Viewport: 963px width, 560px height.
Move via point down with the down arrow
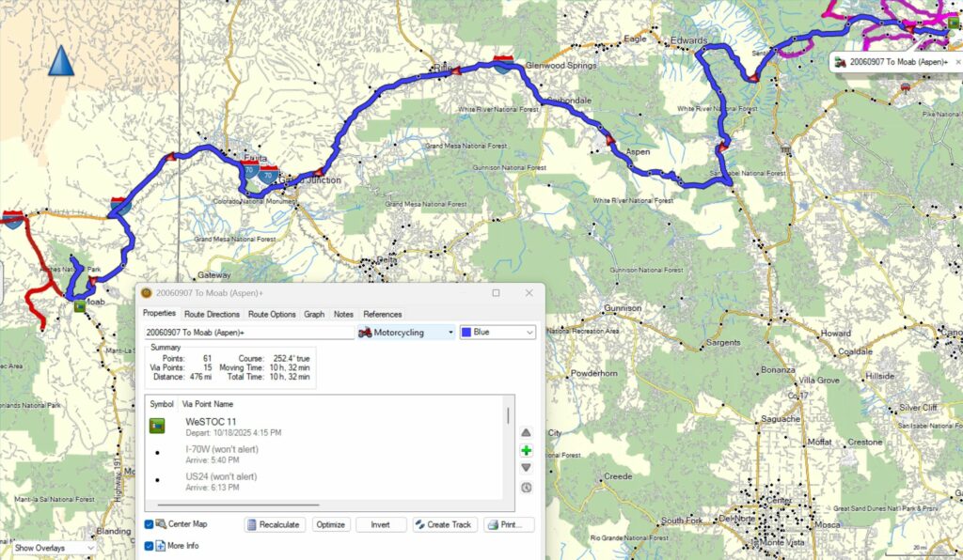526,468
